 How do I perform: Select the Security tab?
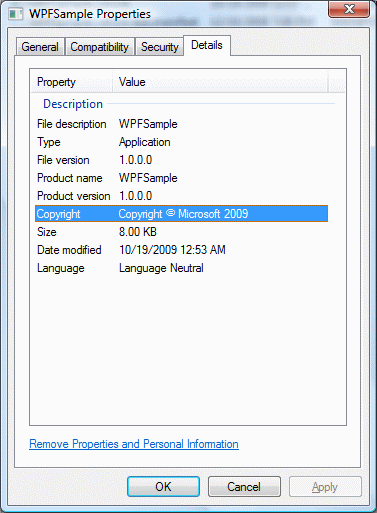[160, 47]
